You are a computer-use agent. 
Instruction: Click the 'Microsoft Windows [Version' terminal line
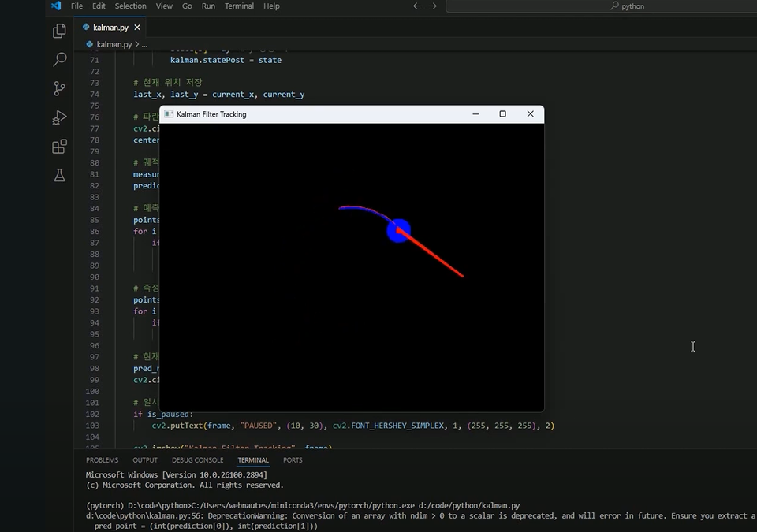pyautogui.click(x=176, y=475)
